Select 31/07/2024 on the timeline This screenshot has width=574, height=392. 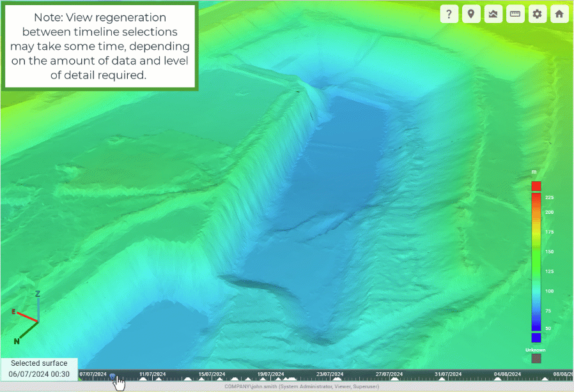447,373
